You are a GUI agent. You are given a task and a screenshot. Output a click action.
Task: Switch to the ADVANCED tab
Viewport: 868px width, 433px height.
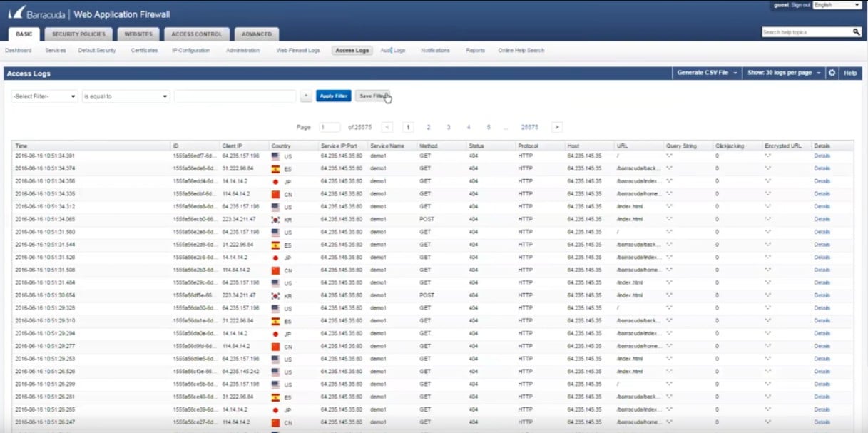click(255, 34)
